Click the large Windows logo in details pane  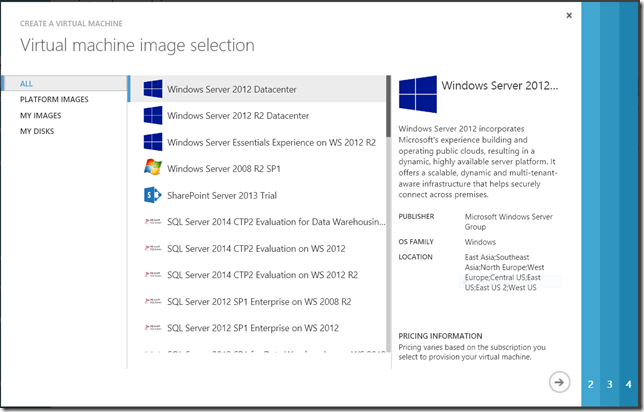418,94
